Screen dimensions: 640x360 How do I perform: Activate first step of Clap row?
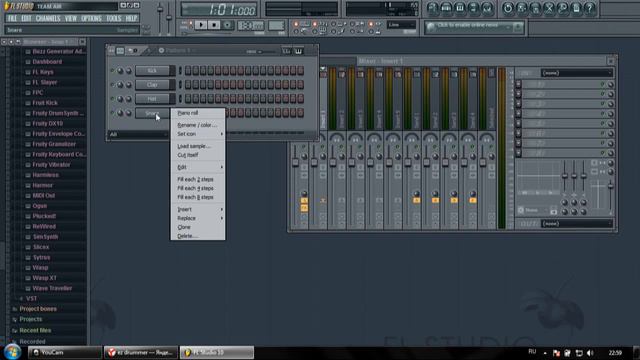(188, 84)
